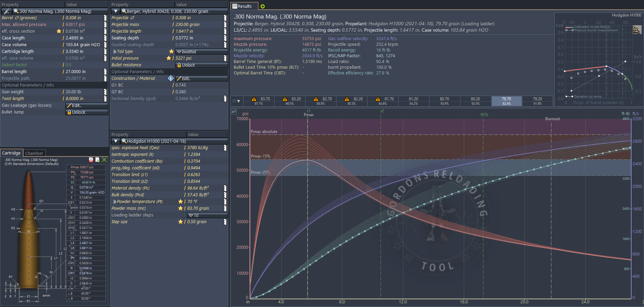Click unit ruler icon for Barrel length
Image resolution: width=644 pixels, height=307 pixels.
105,72
